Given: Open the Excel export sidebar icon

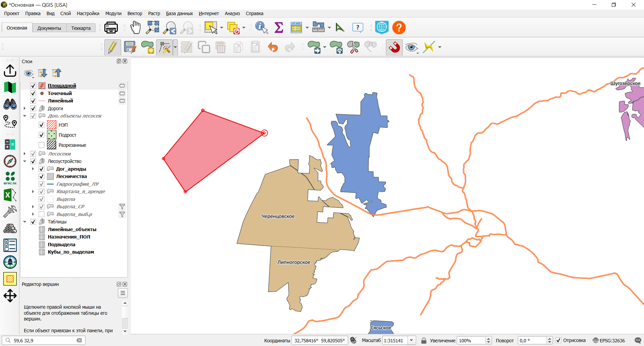Looking at the screenshot, I should click(x=10, y=195).
